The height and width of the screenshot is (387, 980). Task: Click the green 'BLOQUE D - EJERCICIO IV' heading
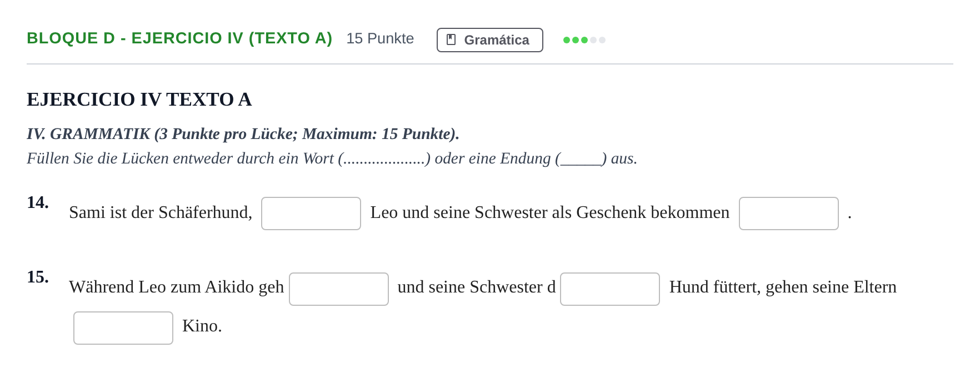click(x=179, y=38)
